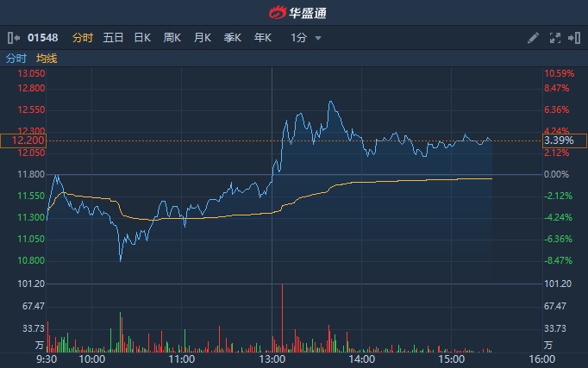This screenshot has height=368, width=588.
Task: Select the pencil drawing tool icon
Action: pyautogui.click(x=533, y=38)
